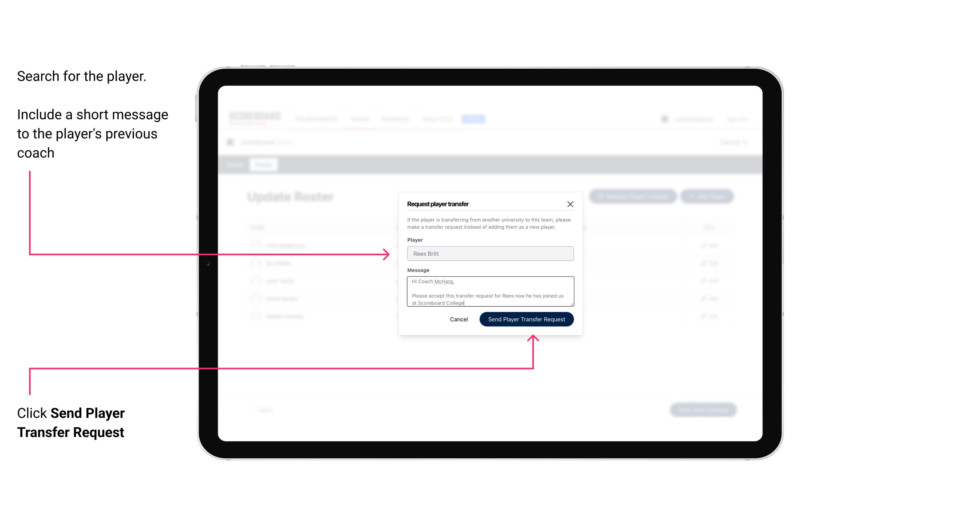Expand the tournament dropdown in navigation
The image size is (980, 527).
pos(316,119)
